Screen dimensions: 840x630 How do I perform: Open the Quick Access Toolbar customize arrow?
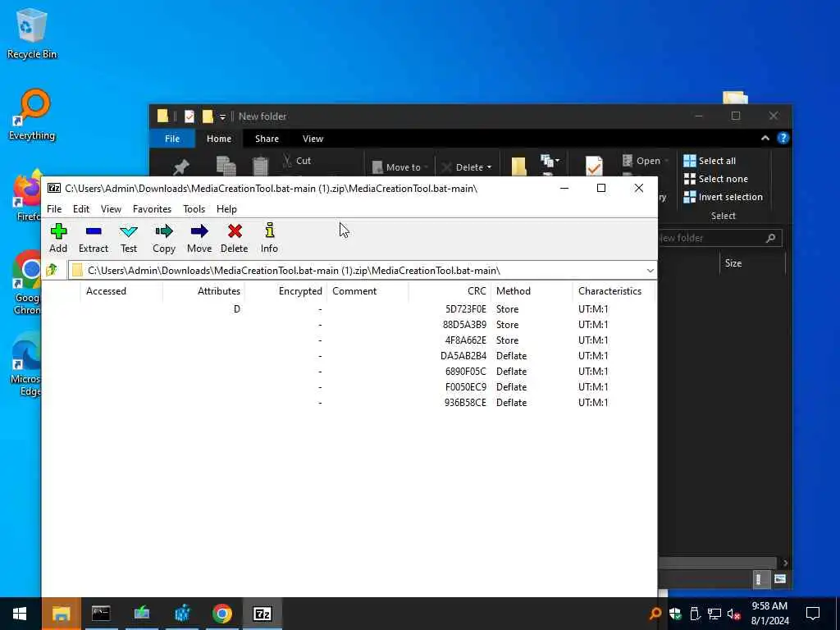click(222, 116)
